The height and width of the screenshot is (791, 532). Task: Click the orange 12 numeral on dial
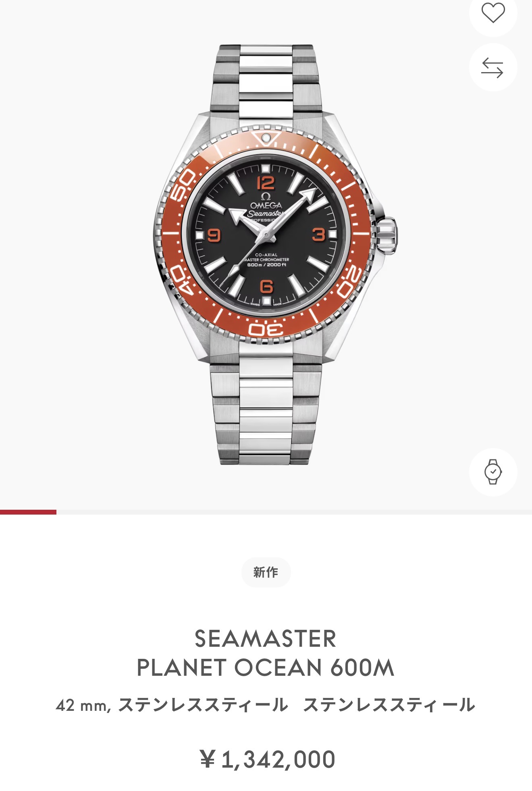tap(266, 183)
